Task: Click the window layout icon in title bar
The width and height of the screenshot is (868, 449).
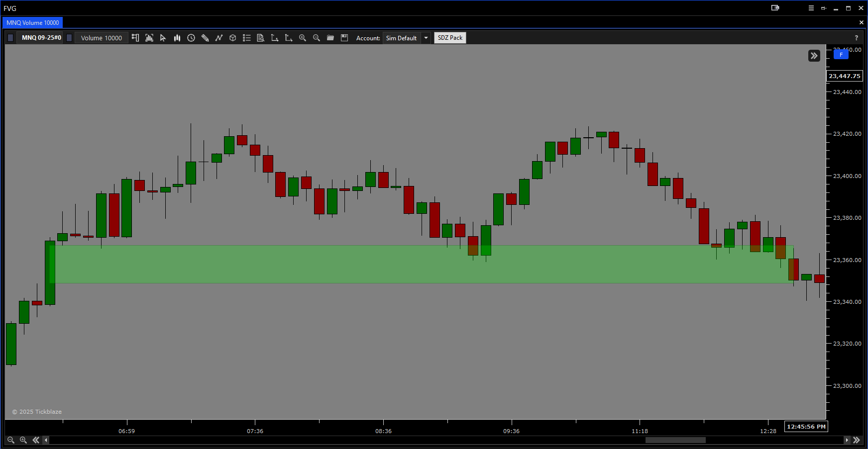Action: tap(775, 8)
